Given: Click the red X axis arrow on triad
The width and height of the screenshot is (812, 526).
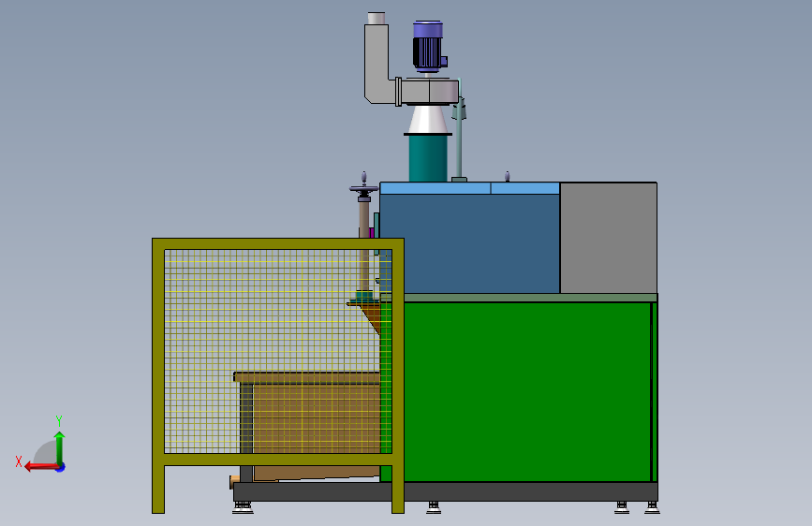Looking at the screenshot, I should [40, 467].
